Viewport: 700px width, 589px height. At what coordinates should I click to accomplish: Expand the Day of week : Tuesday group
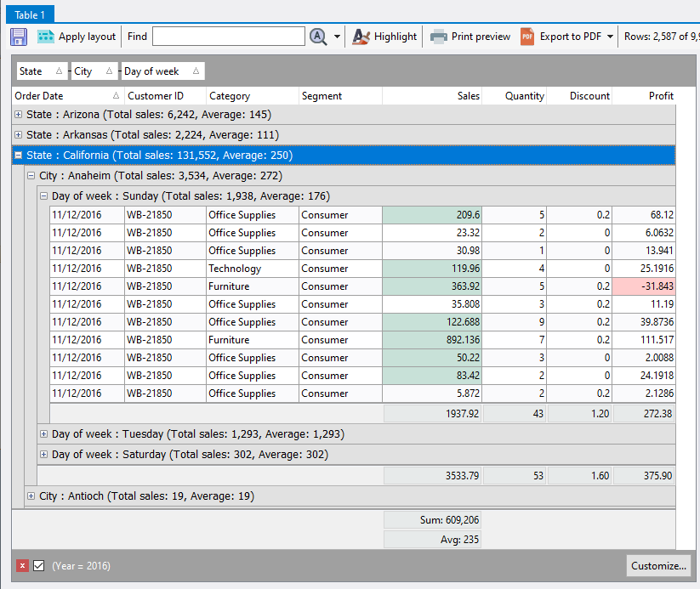pyautogui.click(x=44, y=434)
